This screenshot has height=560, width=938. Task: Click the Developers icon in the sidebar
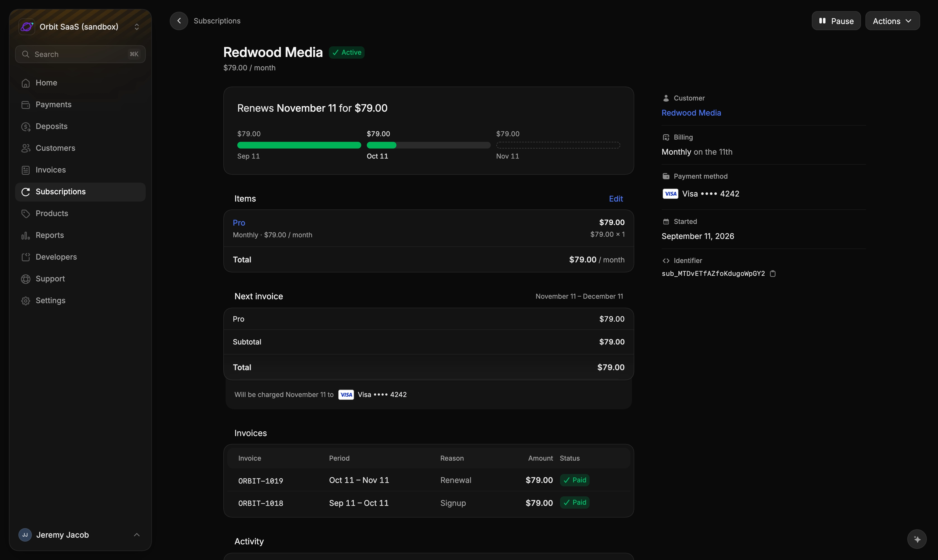point(26,257)
